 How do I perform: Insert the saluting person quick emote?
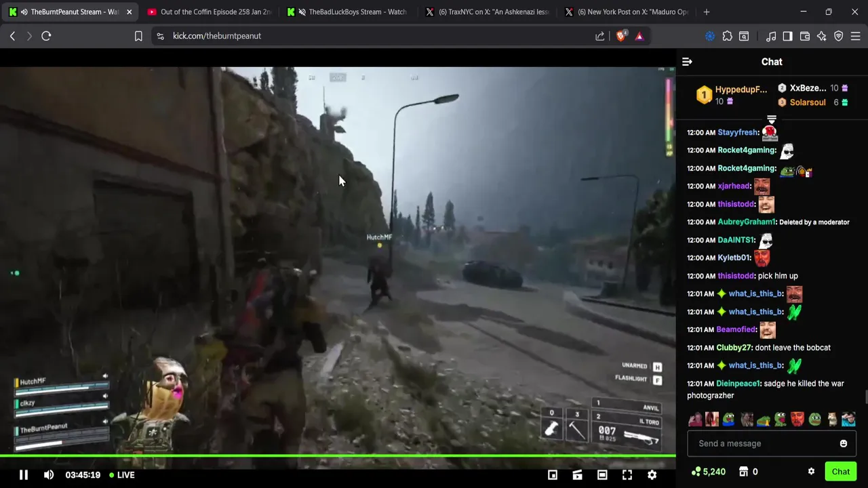[x=848, y=419]
